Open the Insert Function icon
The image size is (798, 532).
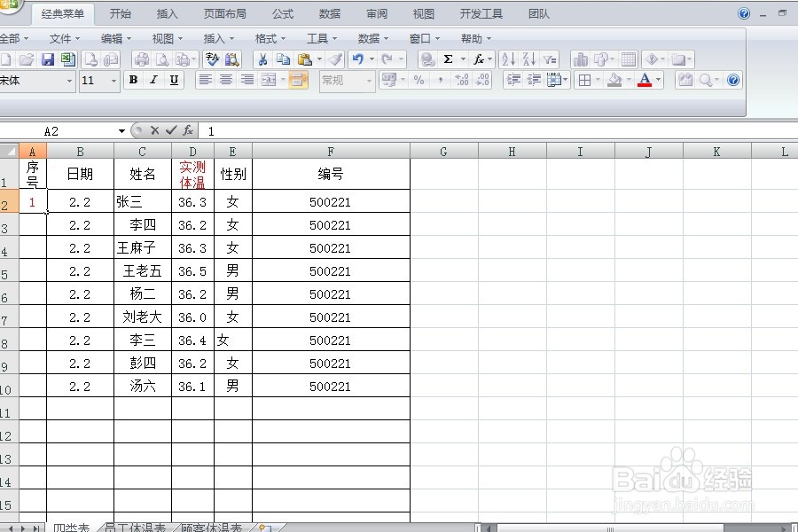[479, 59]
